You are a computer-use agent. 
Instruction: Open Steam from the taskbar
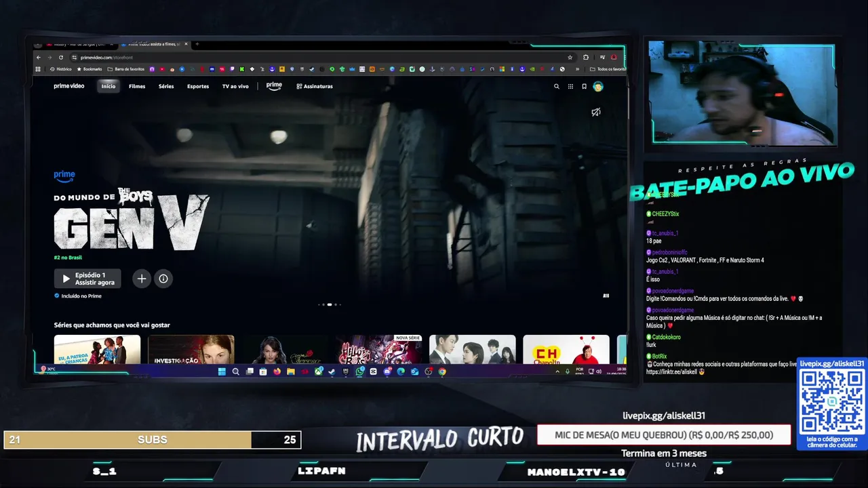332,371
